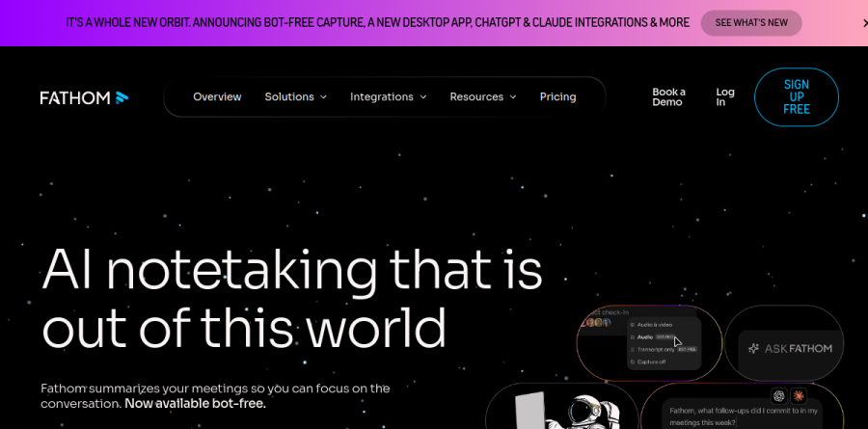The height and width of the screenshot is (429, 868).
Task: Click the "Now available bot-free." text
Action: pos(195,404)
